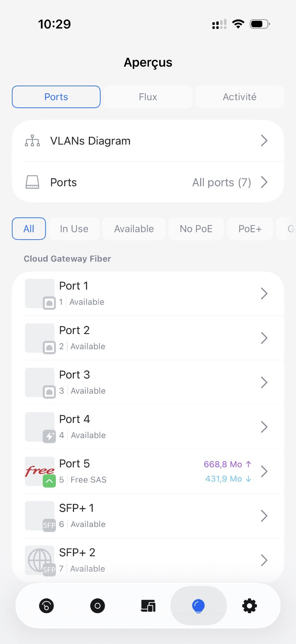
Task: Open the devices icon in bottom bar
Action: pos(148,606)
